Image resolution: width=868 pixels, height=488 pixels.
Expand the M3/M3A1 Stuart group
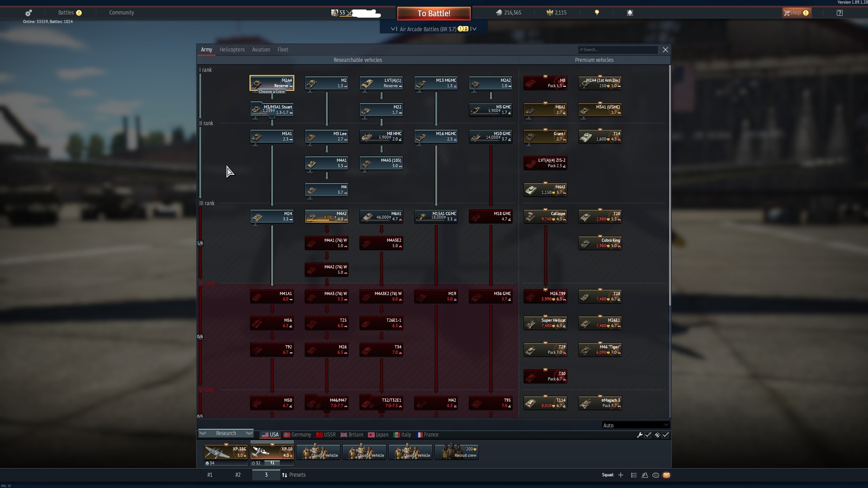[272, 110]
